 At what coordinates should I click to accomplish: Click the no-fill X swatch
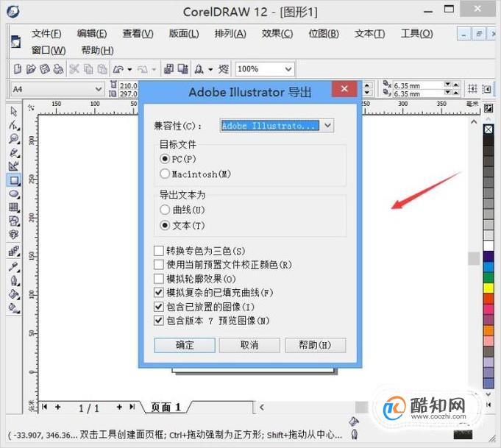[488, 129]
